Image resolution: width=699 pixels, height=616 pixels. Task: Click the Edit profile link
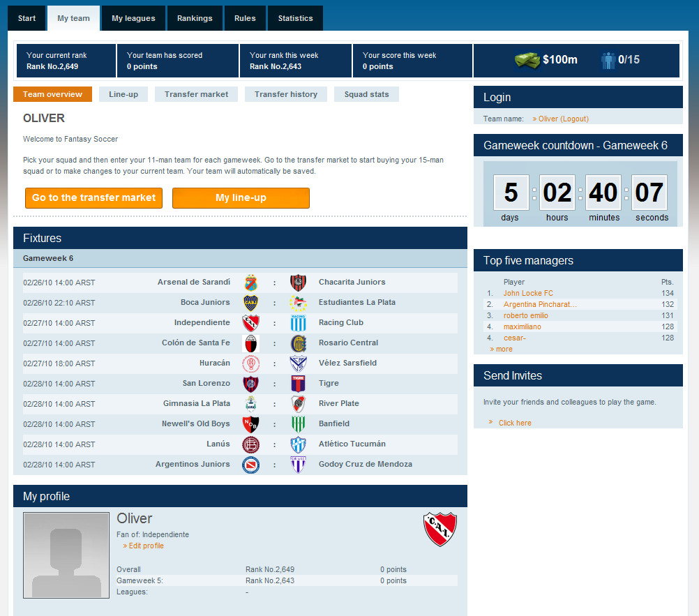tap(146, 546)
